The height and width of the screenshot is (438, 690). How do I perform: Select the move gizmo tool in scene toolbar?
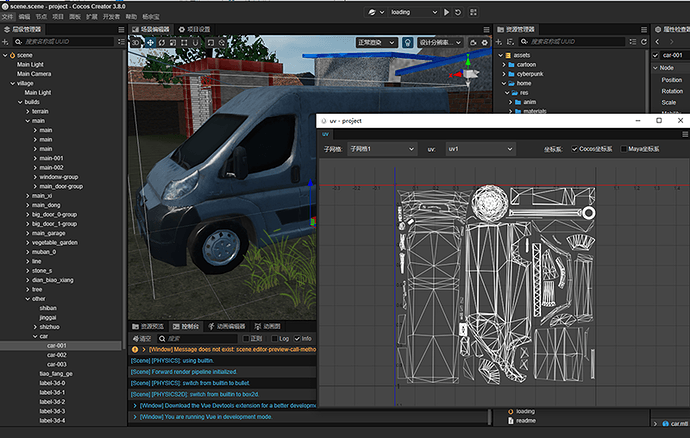[x=150, y=43]
